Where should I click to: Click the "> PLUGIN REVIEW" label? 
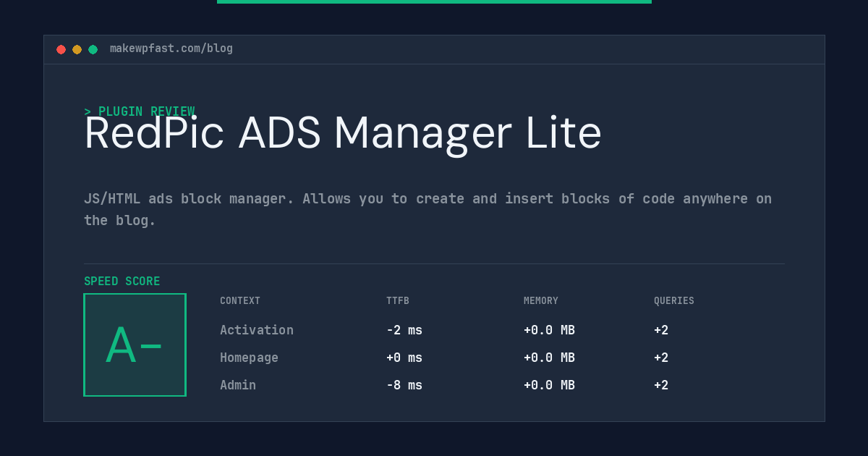(140, 111)
